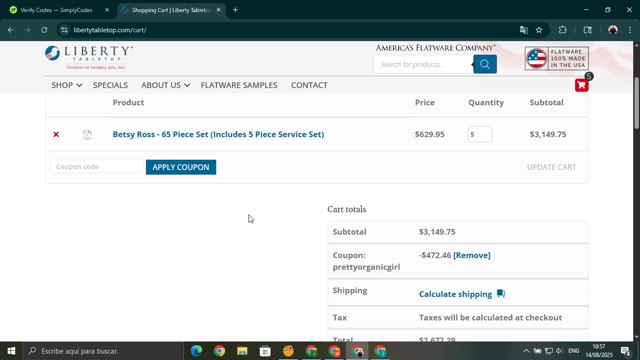Viewport: 640px width, 360px height.
Task: Click the volume icon in system tray
Action: pyautogui.click(x=559, y=351)
